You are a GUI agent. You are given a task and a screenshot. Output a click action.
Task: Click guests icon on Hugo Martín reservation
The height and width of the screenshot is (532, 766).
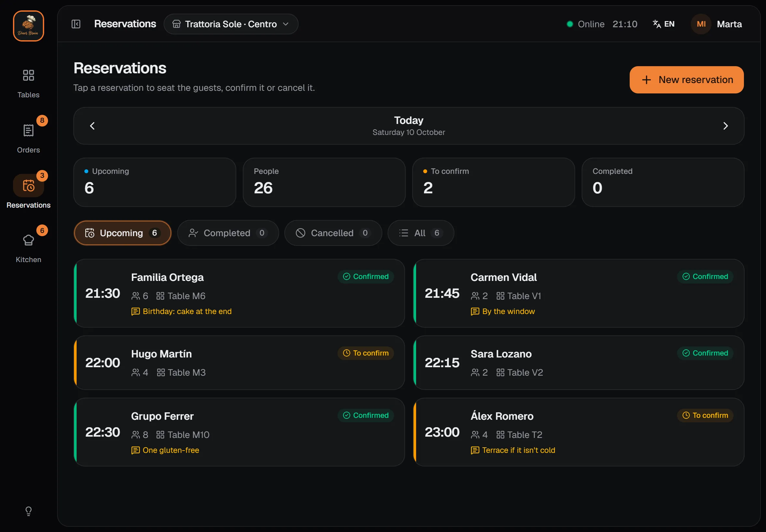click(135, 372)
